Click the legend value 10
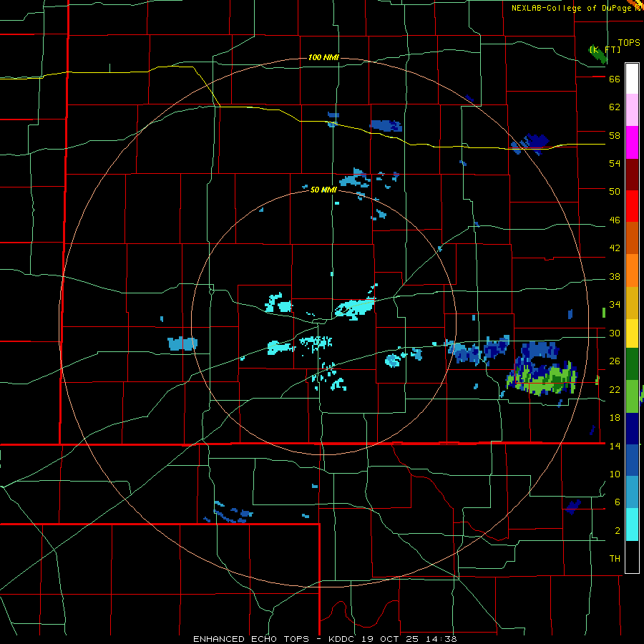The image size is (644, 644). click(615, 474)
